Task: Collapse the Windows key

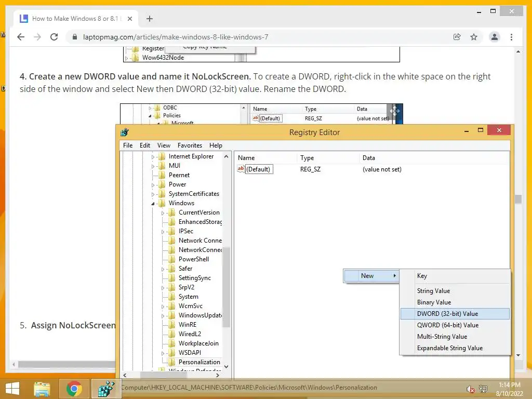Action: coord(153,204)
